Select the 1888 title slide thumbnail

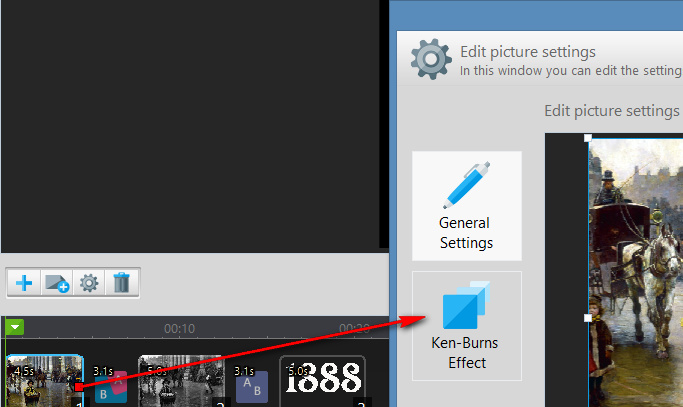click(322, 381)
